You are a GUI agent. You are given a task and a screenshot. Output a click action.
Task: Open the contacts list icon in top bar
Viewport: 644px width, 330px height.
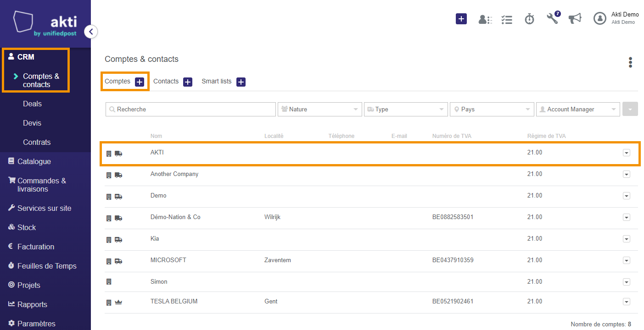pyautogui.click(x=485, y=19)
